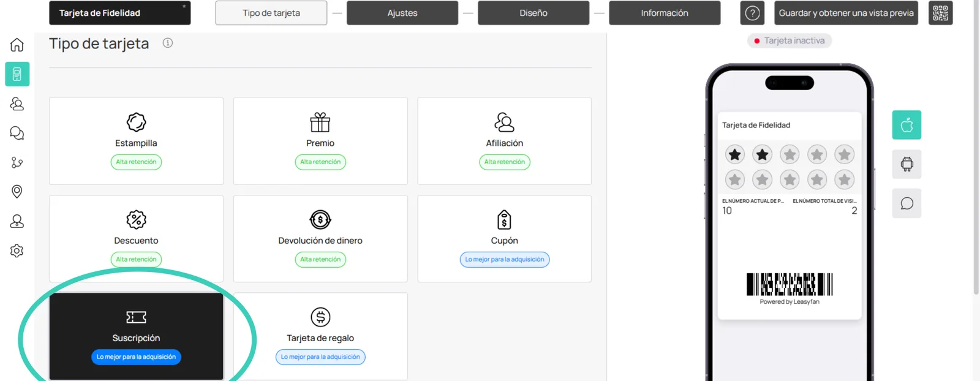Click Lo mejor para la adquisición under Suscripción

point(136,356)
